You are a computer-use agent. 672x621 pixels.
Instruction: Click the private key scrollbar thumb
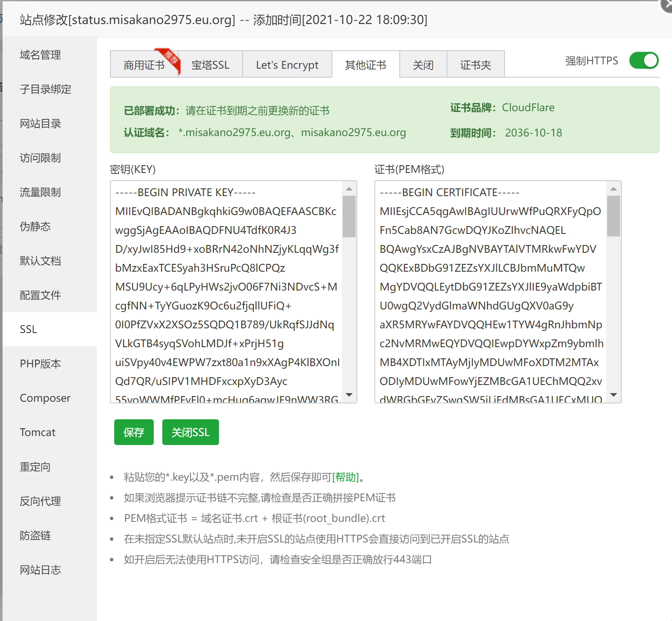349,216
